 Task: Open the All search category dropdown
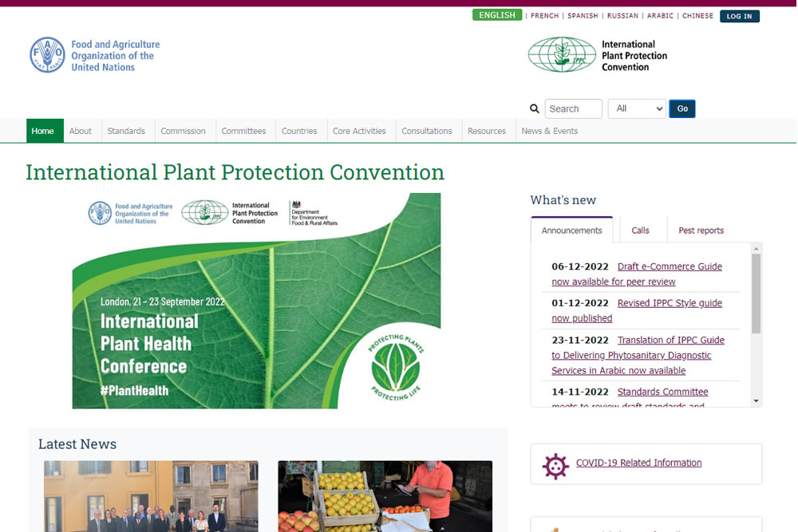pos(637,109)
